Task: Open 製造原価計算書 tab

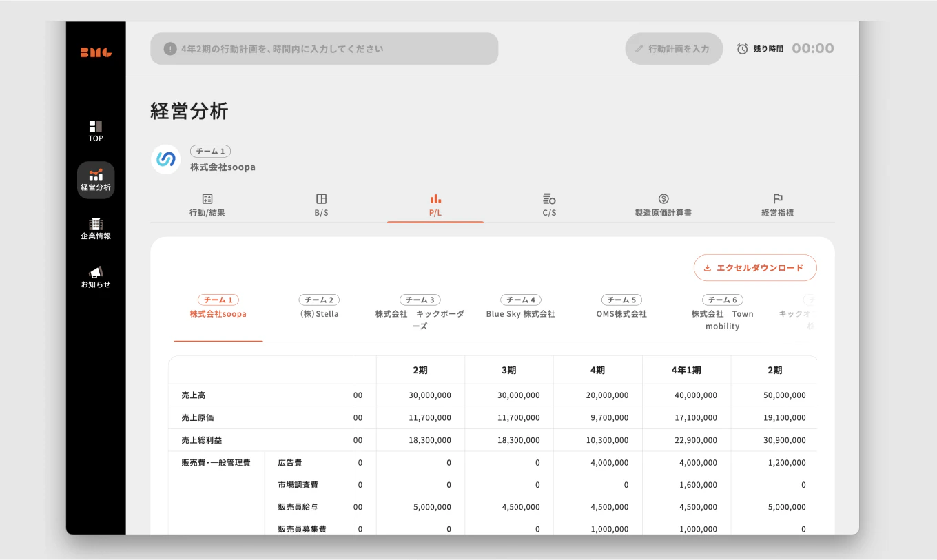Action: coord(663,205)
